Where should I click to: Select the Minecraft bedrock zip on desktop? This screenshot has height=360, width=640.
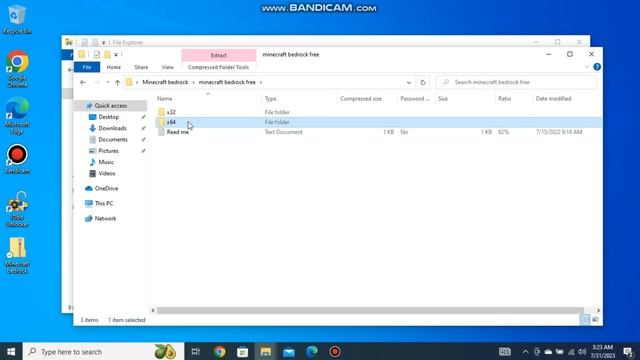click(17, 255)
